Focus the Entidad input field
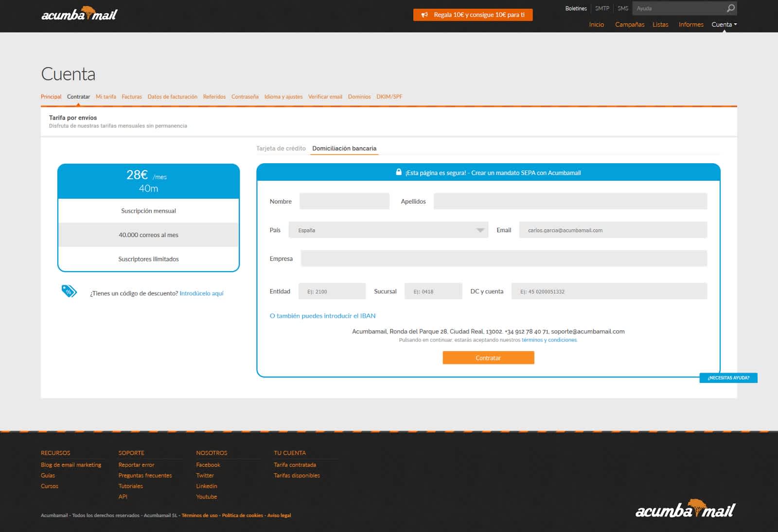 click(332, 291)
